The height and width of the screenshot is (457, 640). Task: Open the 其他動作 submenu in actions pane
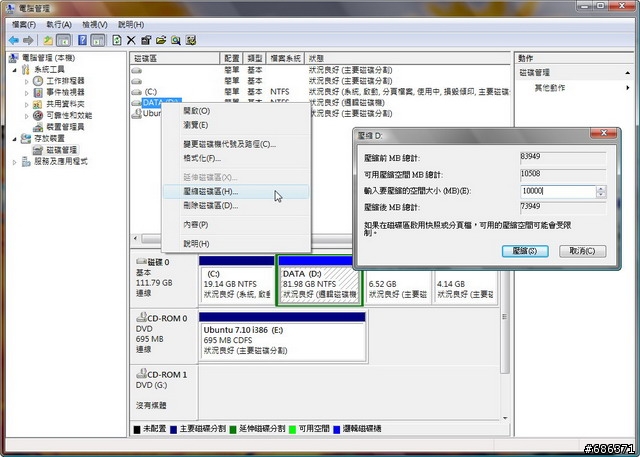coord(575,88)
